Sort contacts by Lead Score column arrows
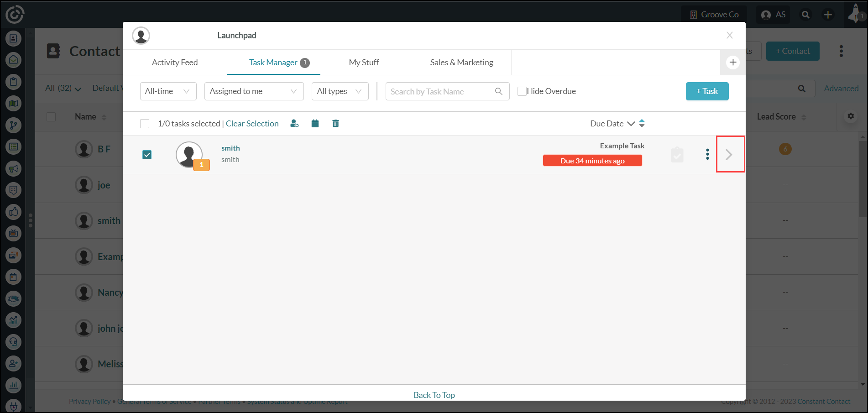Image resolution: width=868 pixels, height=413 pixels. (x=804, y=117)
